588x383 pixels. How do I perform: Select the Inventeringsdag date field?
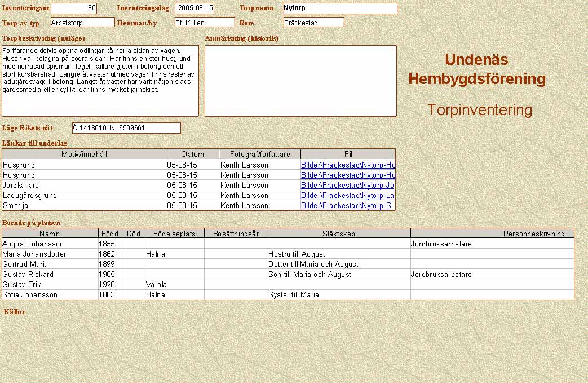[x=194, y=8]
